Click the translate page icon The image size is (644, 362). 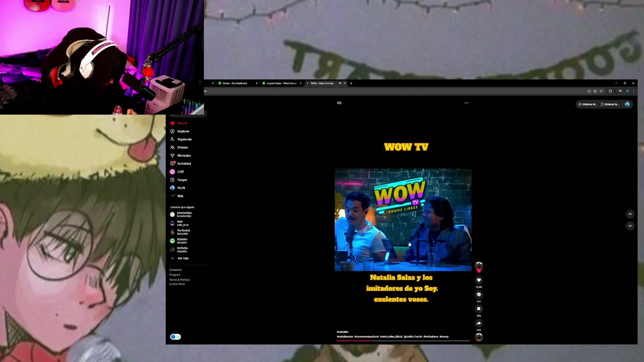pos(595,91)
